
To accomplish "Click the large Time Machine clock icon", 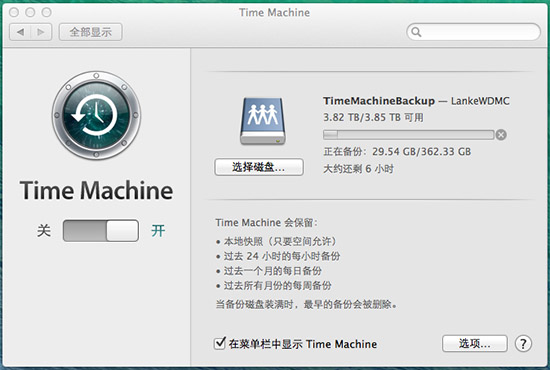I will click(x=96, y=115).
